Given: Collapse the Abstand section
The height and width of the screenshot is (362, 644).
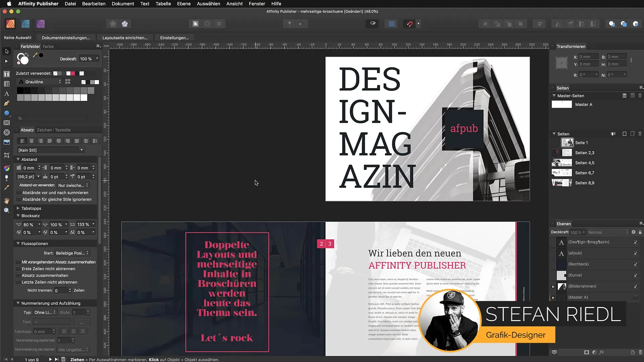Looking at the screenshot, I should [x=18, y=159].
